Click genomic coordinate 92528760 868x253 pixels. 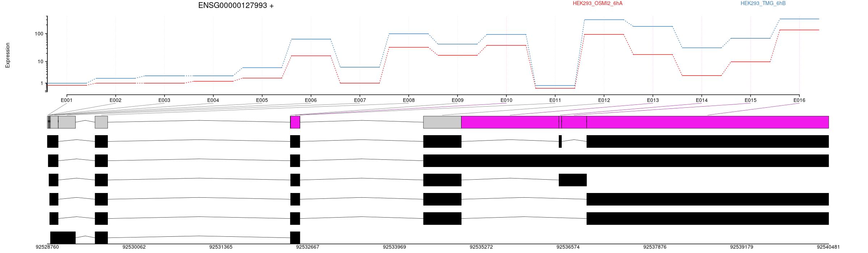tap(47, 247)
